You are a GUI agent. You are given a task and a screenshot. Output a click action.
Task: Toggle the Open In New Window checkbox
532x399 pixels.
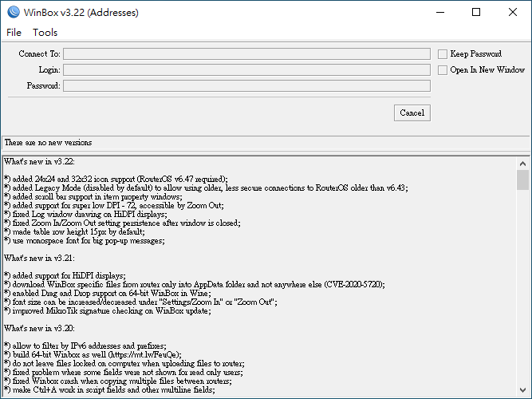tap(443, 70)
